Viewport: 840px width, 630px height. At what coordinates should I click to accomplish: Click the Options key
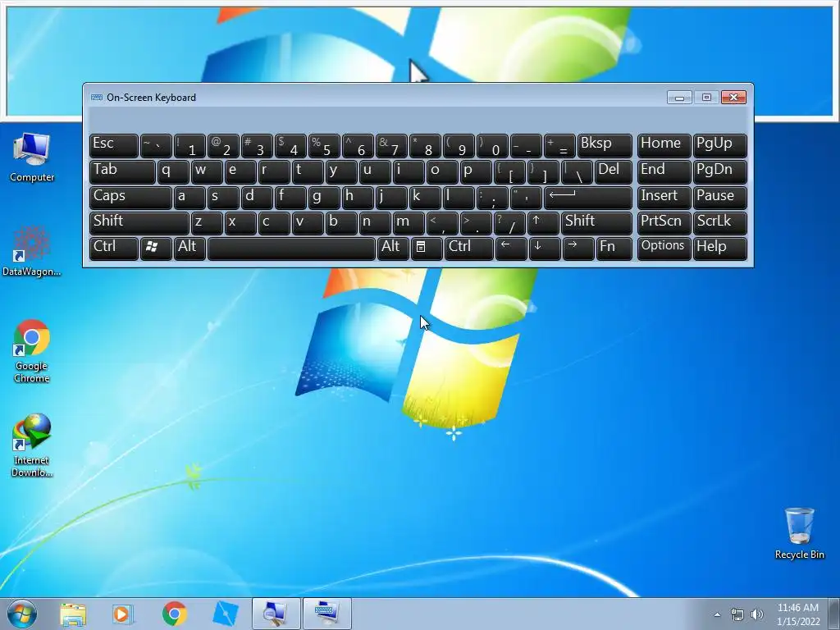point(664,249)
